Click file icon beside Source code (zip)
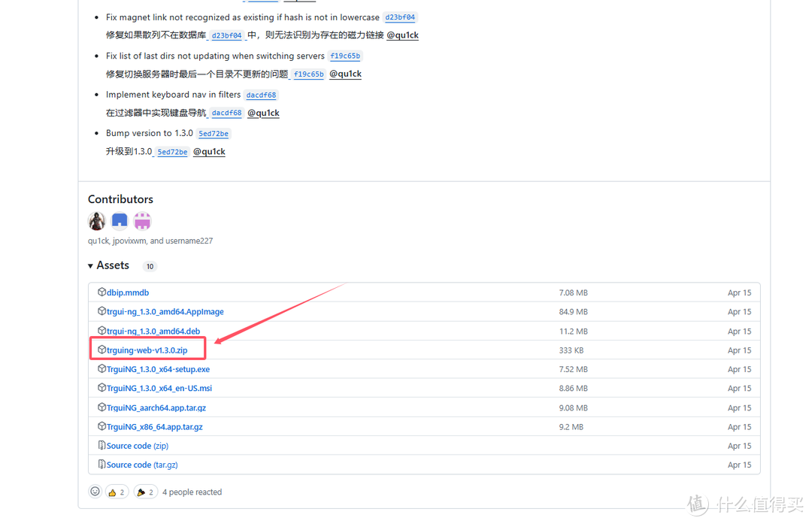812x524 pixels. tap(101, 446)
